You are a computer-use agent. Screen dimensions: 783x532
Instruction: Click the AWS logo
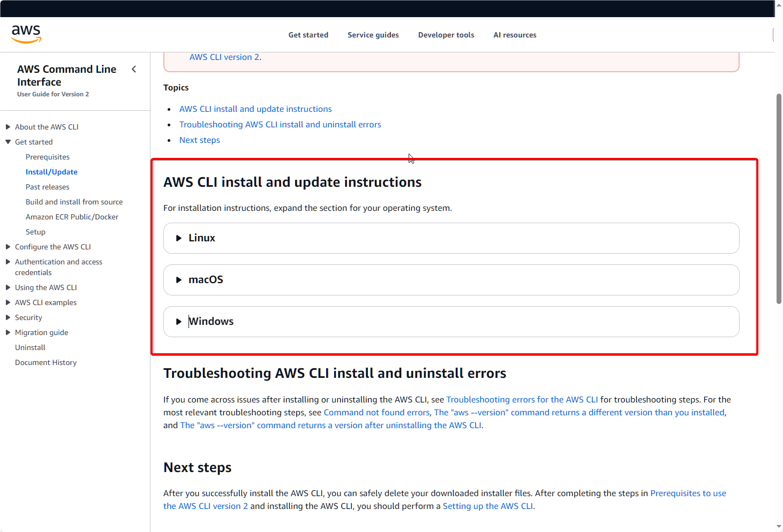point(26,34)
